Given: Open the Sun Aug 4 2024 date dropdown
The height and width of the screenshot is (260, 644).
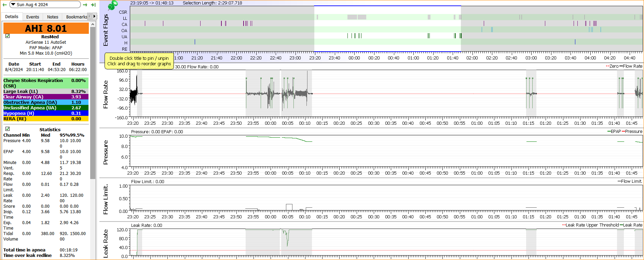Looking at the screenshot, I should (45, 5).
